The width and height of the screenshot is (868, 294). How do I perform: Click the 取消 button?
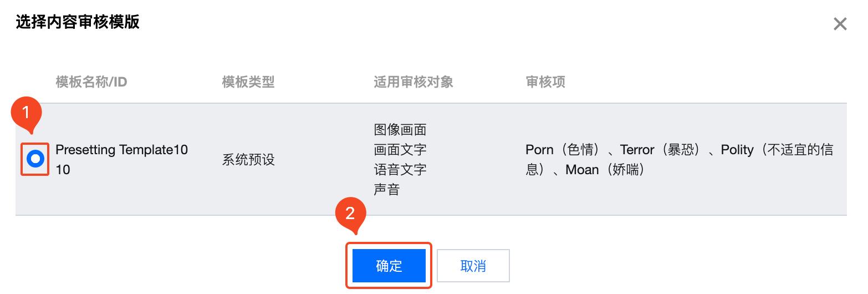point(473,266)
